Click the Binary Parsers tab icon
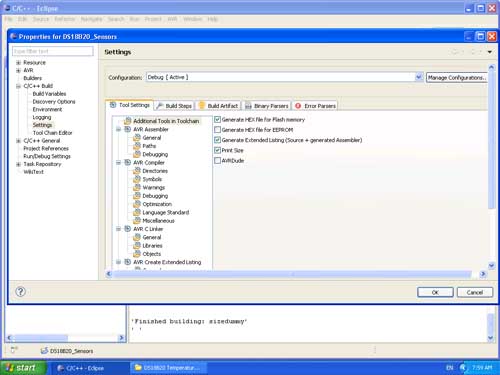Viewport: 500px width, 375px height. (x=248, y=106)
